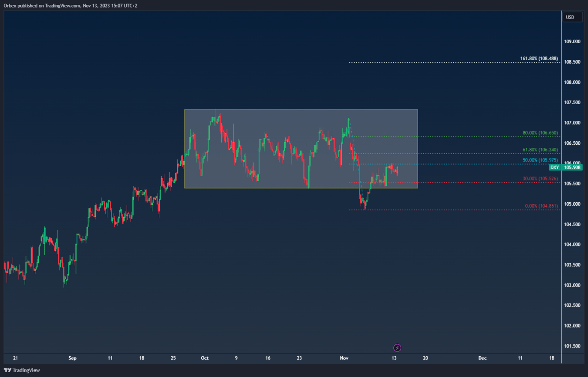Click the 105.908 current price tag
The width and height of the screenshot is (588, 377).
point(573,167)
